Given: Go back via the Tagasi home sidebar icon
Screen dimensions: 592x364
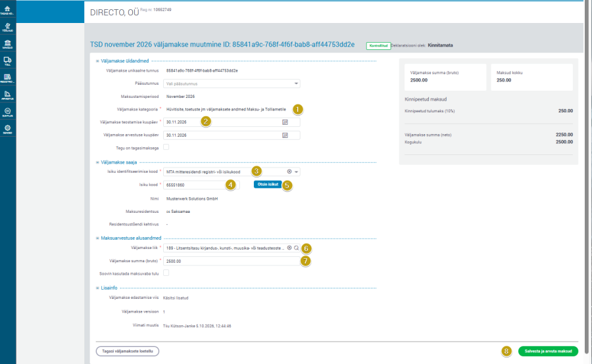Looking at the screenshot, I should 7,11.
